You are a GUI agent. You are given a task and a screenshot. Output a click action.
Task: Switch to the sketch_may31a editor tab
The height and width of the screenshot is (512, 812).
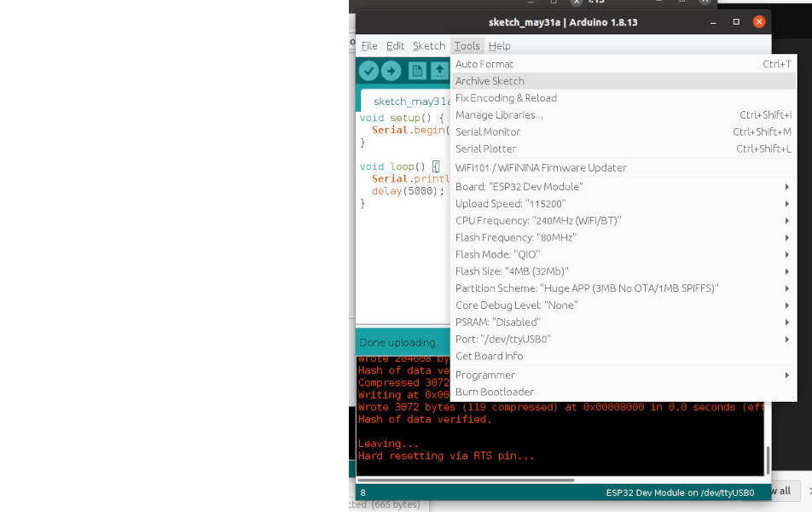(405, 101)
